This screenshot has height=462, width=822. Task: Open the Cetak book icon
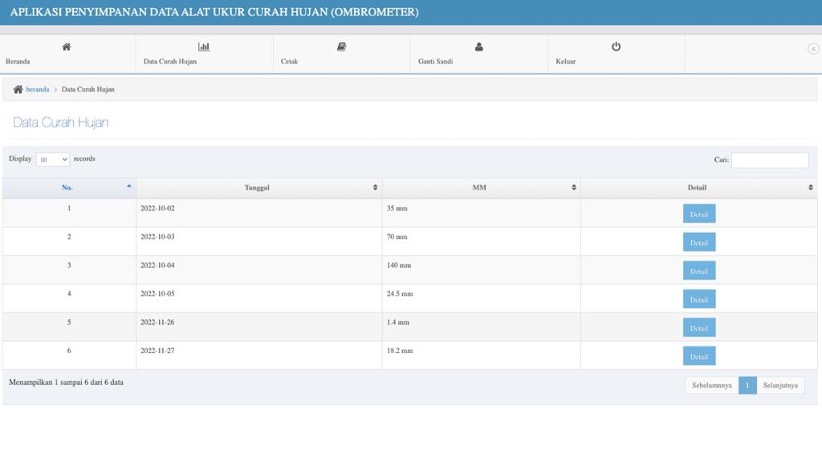click(x=341, y=47)
